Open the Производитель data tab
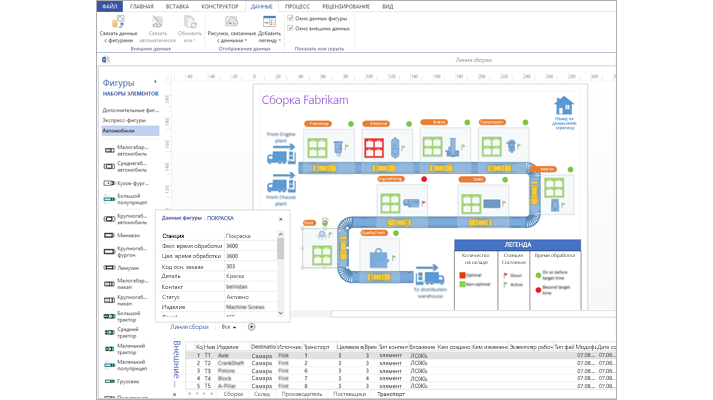713x400 pixels. [x=301, y=394]
